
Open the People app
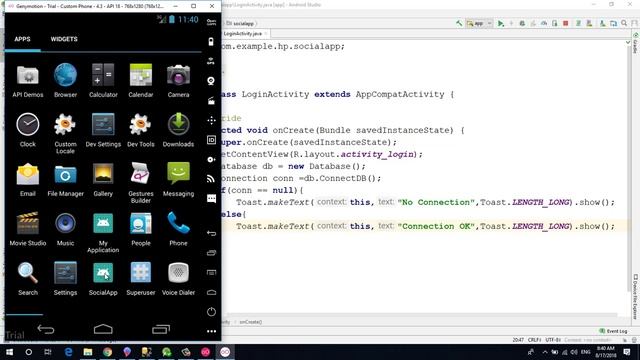[x=141, y=229]
